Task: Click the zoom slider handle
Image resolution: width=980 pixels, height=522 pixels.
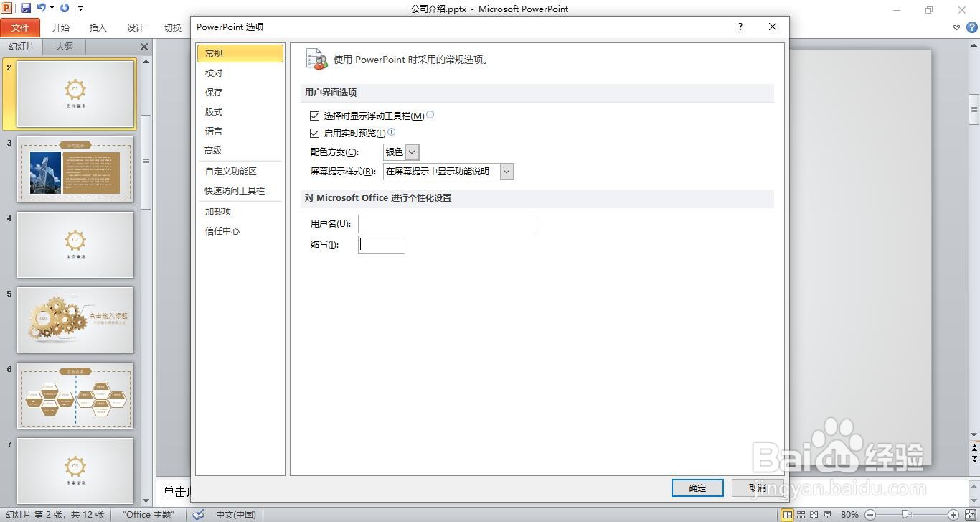Action: 905,515
